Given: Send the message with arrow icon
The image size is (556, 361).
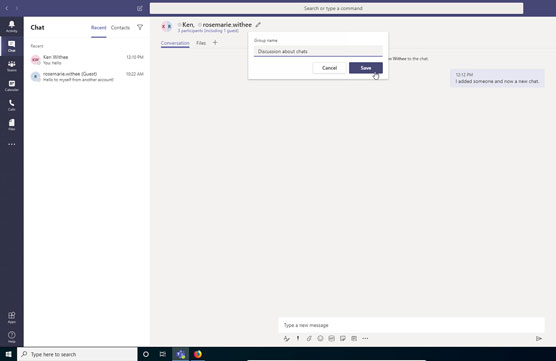Looking at the screenshot, I should coord(539,339).
